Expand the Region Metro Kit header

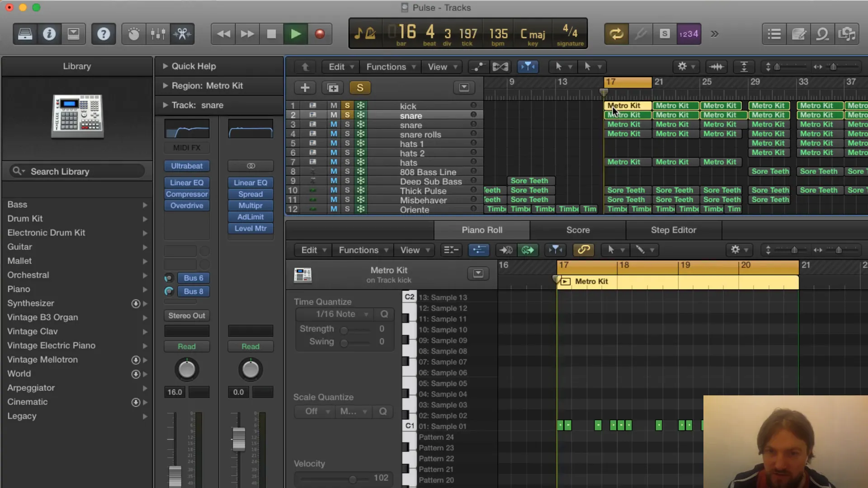tap(165, 85)
